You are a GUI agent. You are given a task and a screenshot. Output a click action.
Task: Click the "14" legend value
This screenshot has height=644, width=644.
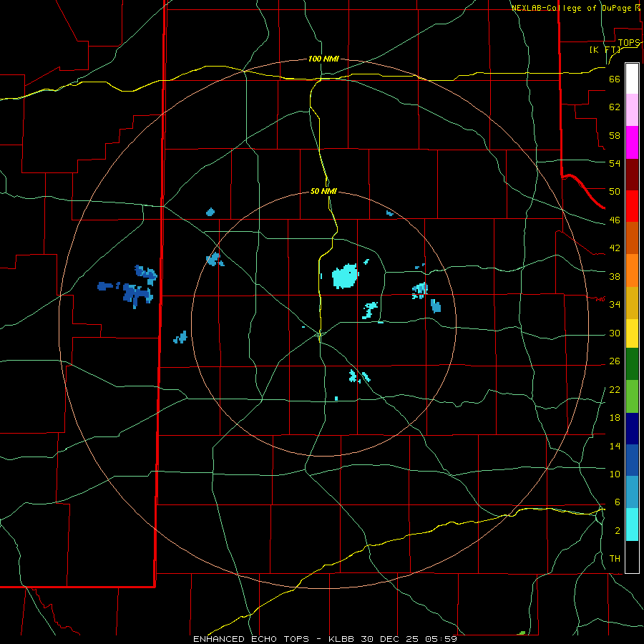[x=615, y=446]
